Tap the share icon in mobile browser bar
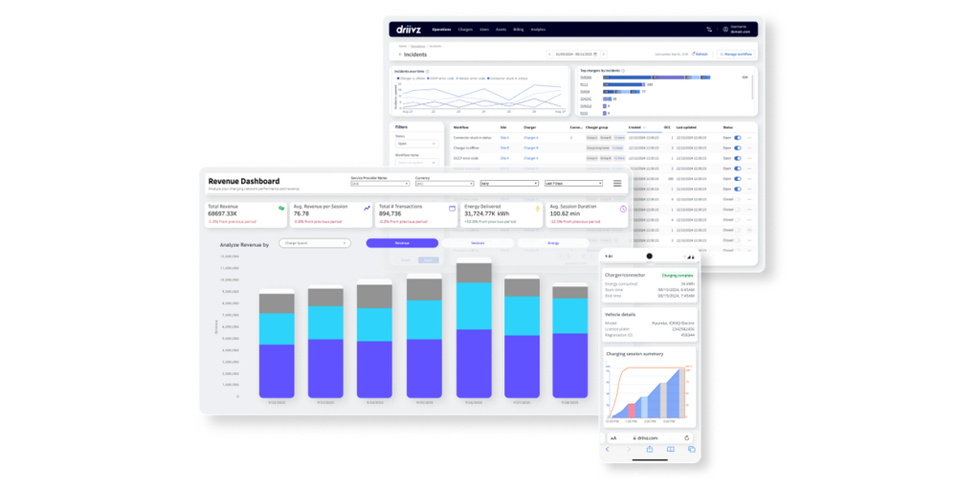The image size is (980, 490). coord(650,449)
